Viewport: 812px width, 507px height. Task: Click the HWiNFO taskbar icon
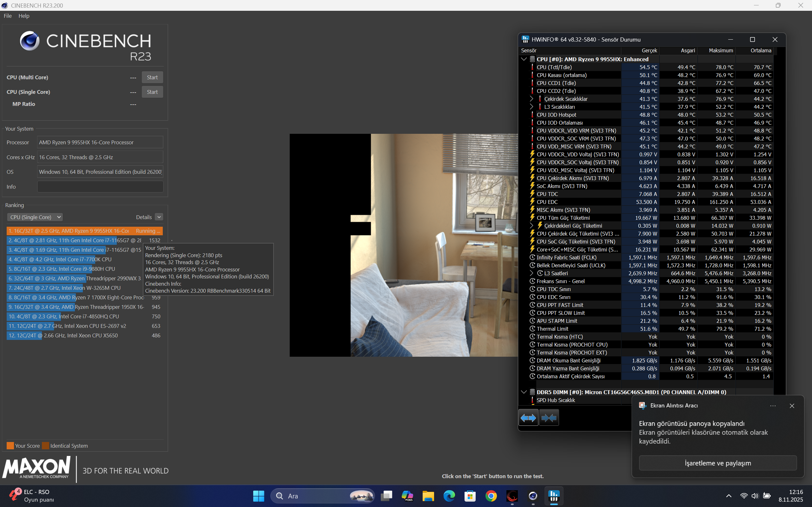coord(554,496)
